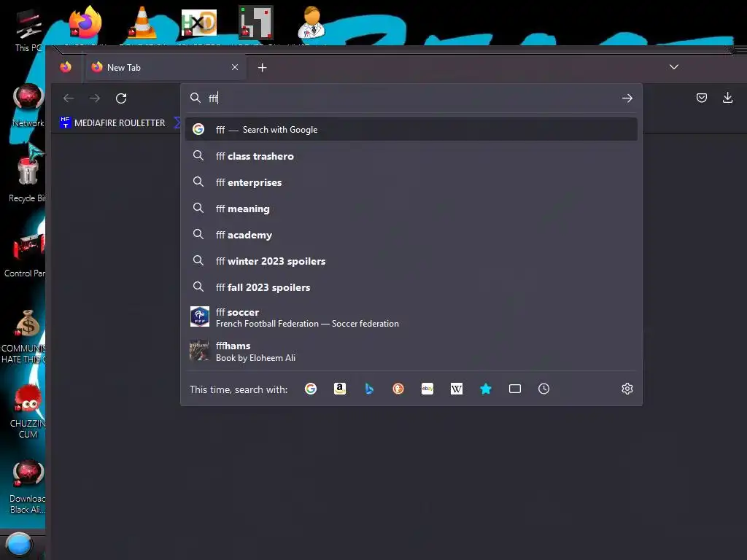Click the black maze desktop icon
The image size is (747, 560).
(256, 23)
